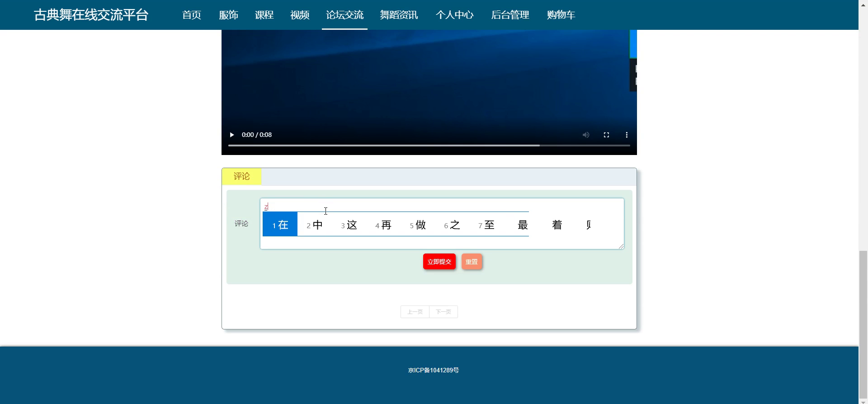868x404 pixels.
Task: Go to previous page with 上一页
Action: [415, 312]
